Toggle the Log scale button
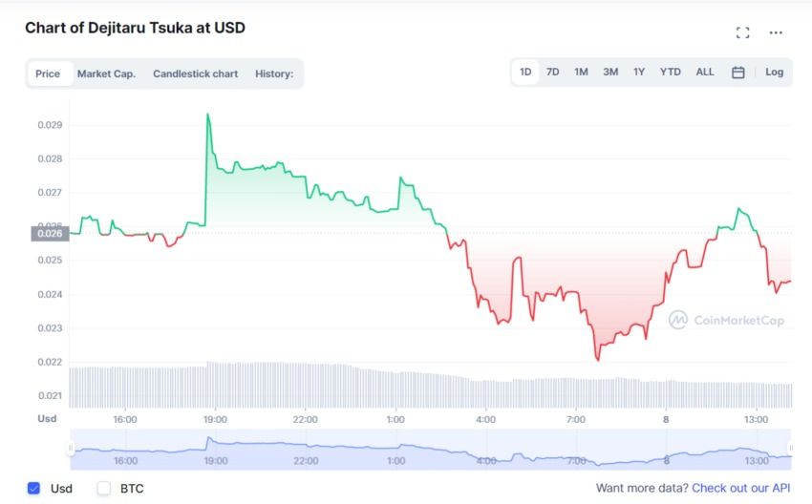812x504 pixels. (x=774, y=73)
